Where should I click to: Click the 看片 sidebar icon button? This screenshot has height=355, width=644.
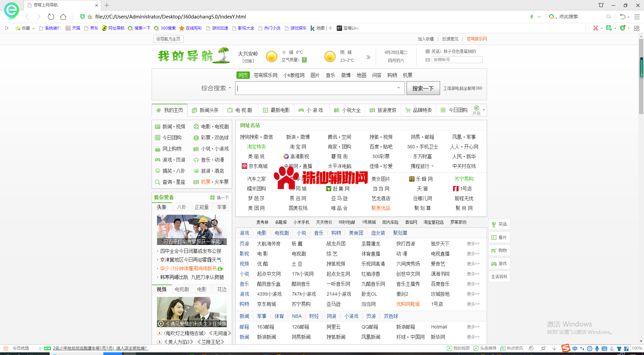click(499, 237)
